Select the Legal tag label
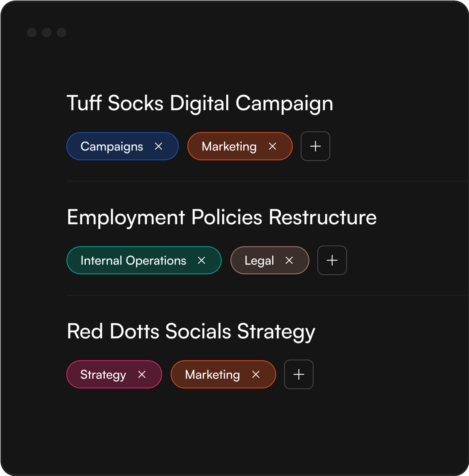 pos(259,260)
